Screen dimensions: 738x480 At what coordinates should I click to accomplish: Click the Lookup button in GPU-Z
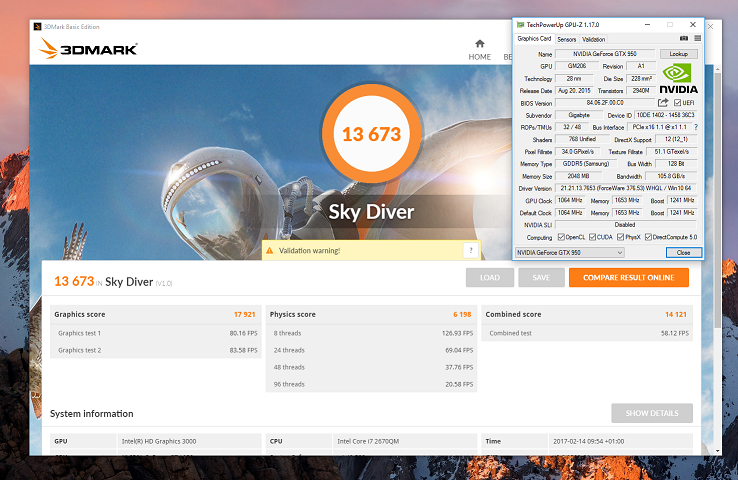(x=678, y=54)
